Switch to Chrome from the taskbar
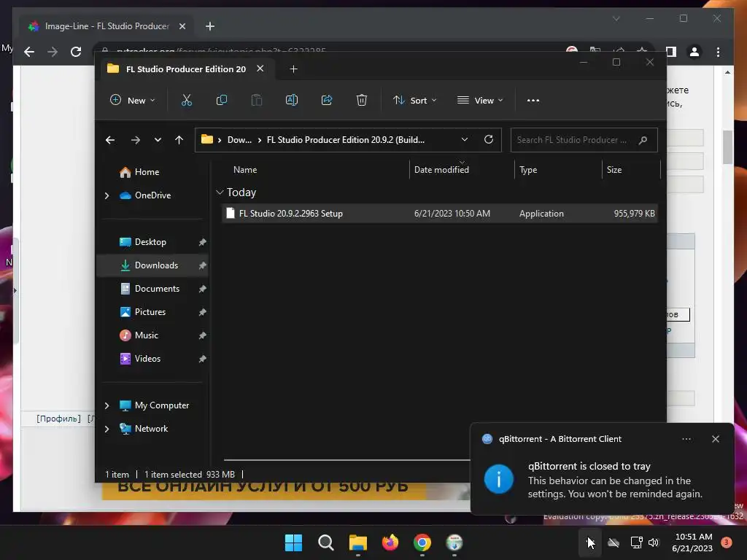Screen dimensions: 747x560 tap(422, 542)
